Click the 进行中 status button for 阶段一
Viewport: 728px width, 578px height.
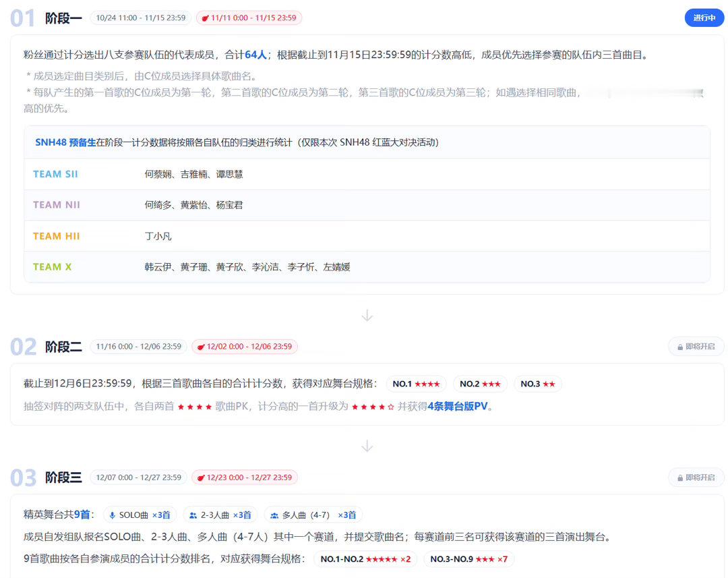click(704, 18)
